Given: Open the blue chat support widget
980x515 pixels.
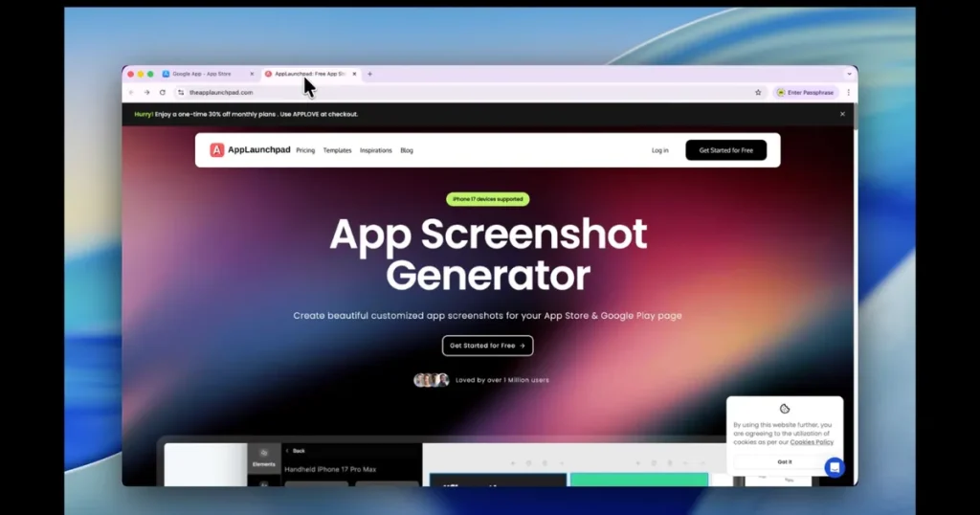Looking at the screenshot, I should 835,467.
